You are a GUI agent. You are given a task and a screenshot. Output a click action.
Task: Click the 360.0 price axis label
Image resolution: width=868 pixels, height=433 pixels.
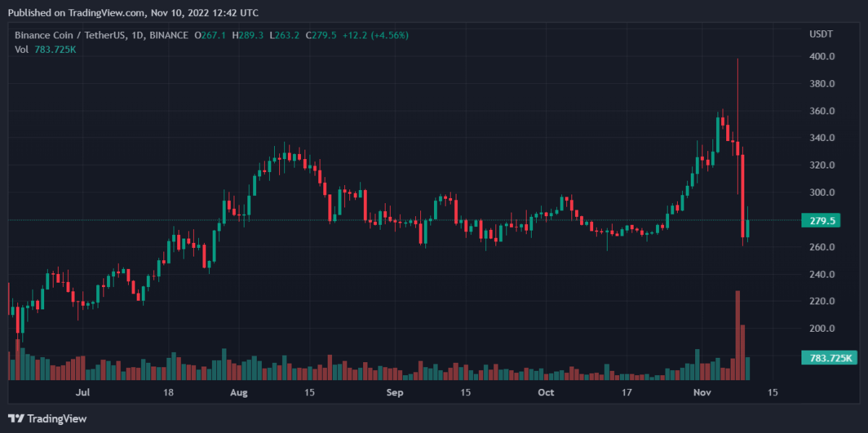coord(822,111)
